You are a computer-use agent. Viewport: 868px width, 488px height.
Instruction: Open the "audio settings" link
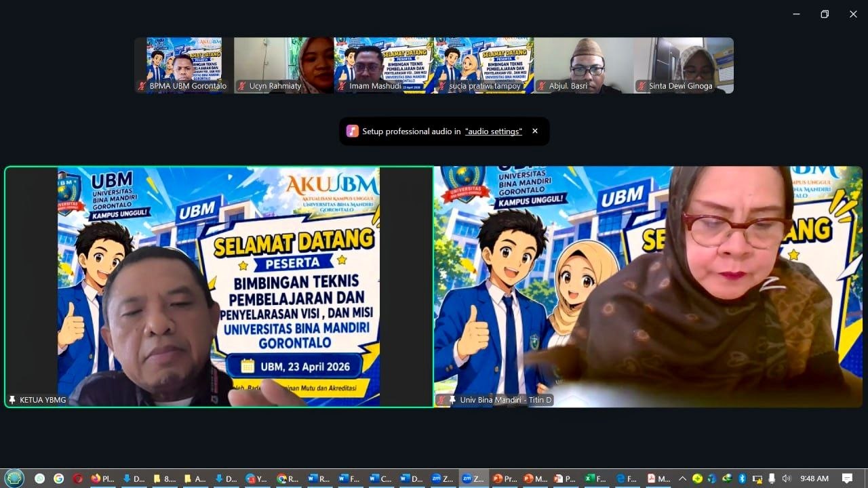pos(494,131)
